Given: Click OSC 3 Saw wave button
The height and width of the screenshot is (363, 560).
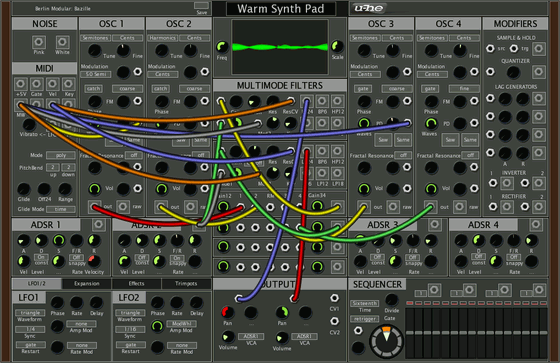Looking at the screenshot, I should tap(383, 140).
